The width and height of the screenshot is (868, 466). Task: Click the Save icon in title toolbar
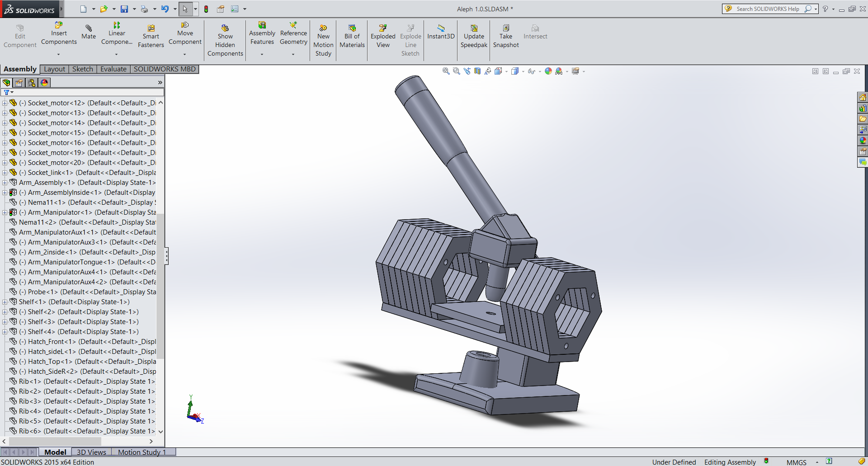[x=124, y=9]
